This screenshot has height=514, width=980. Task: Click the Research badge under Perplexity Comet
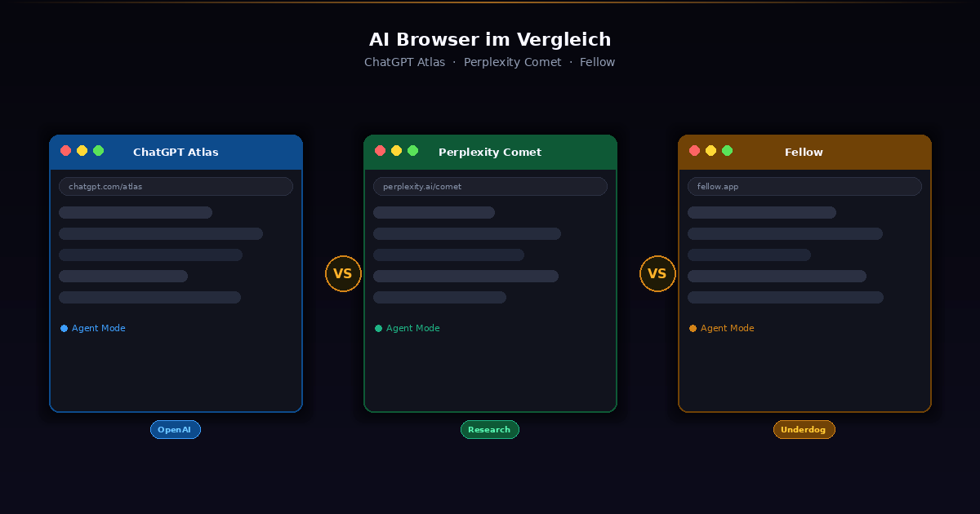[490, 429]
